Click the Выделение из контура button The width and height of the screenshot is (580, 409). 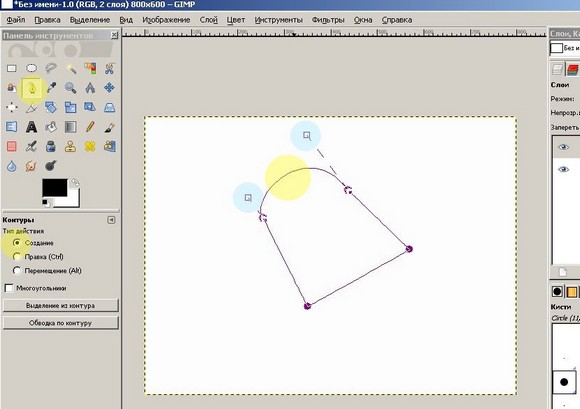(61, 306)
